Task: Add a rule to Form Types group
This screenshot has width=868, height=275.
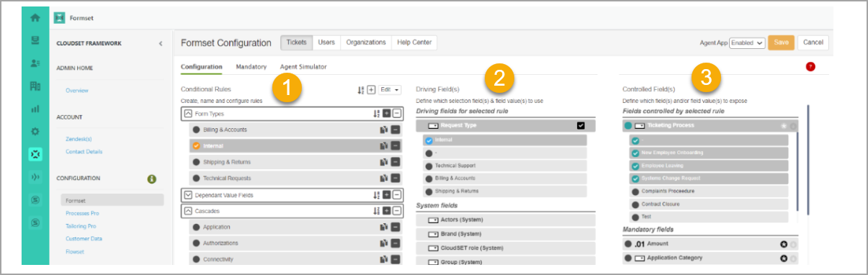Action: click(x=386, y=114)
